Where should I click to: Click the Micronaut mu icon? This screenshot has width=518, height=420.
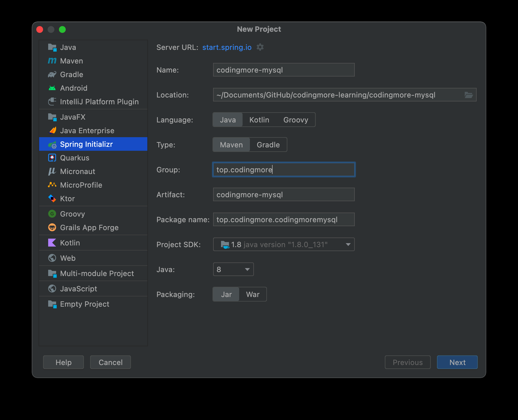52,171
